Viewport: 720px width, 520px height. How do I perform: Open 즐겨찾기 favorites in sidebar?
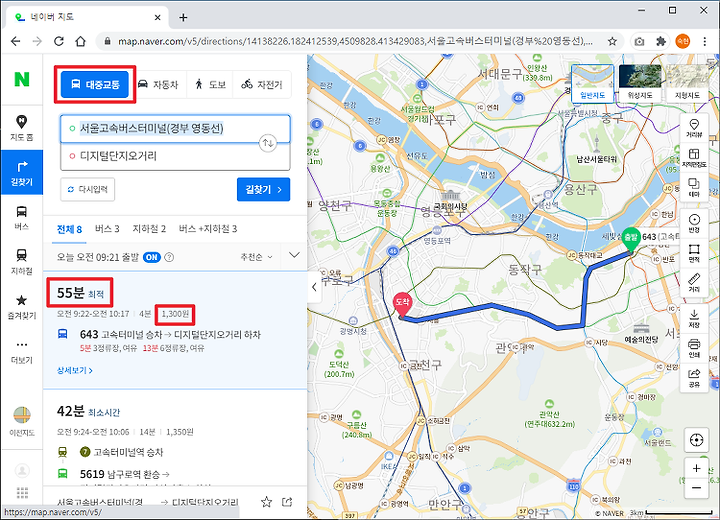coord(22,307)
